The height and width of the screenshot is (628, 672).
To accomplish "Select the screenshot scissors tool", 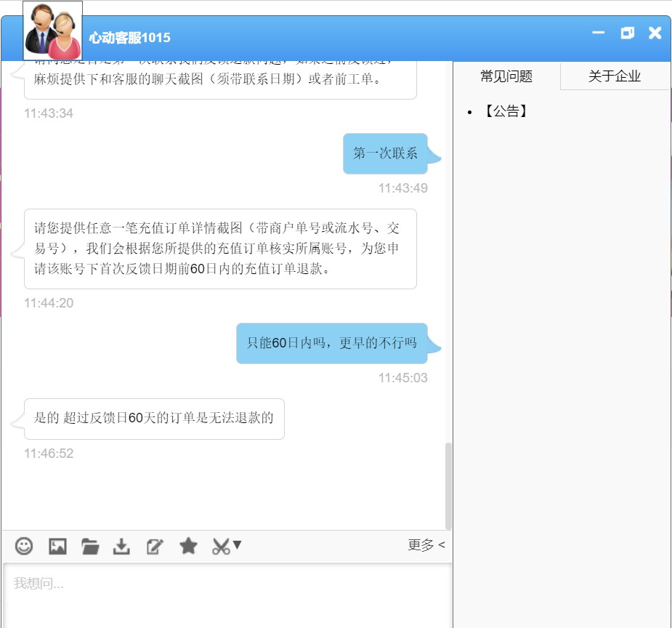I will (x=220, y=546).
